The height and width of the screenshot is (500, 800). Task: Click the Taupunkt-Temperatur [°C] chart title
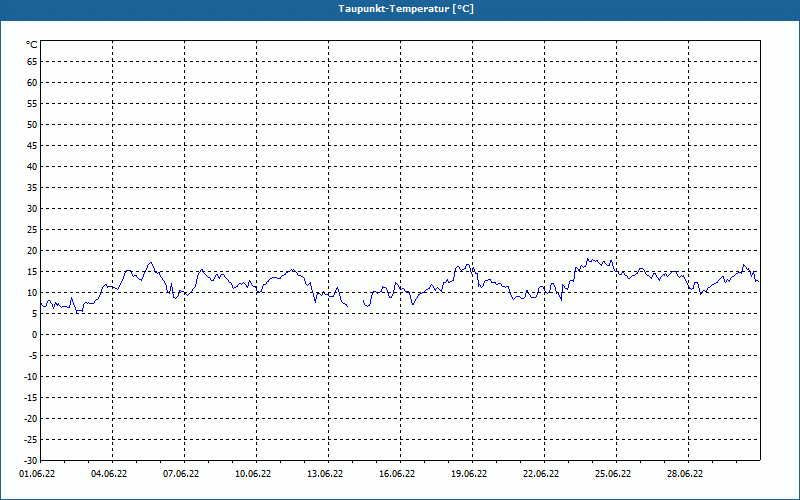(x=406, y=9)
